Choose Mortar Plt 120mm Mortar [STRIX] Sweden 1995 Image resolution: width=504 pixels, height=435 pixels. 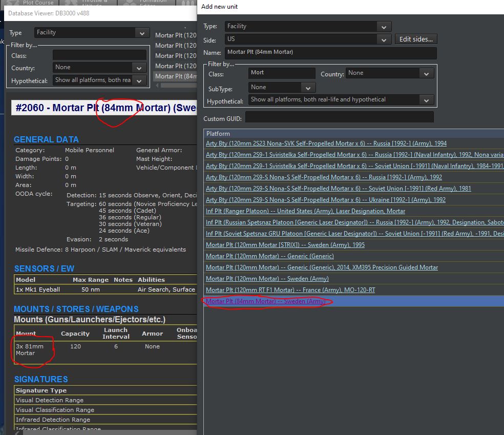[285, 245]
